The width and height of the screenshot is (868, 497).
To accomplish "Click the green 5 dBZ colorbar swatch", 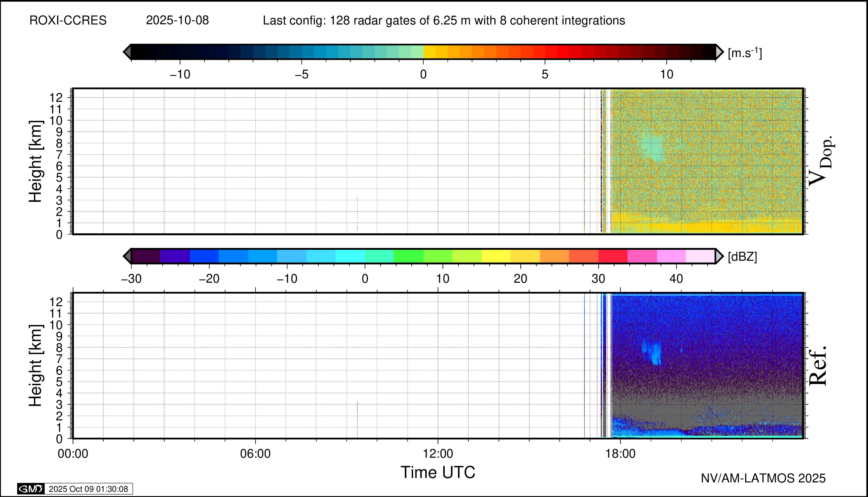I will [408, 256].
